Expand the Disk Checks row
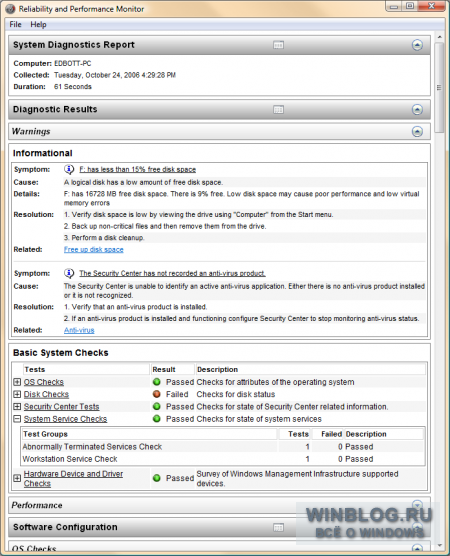450x556 pixels. click(17, 394)
